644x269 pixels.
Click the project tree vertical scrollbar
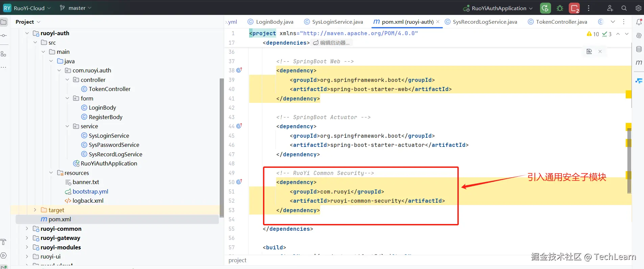coord(222,147)
